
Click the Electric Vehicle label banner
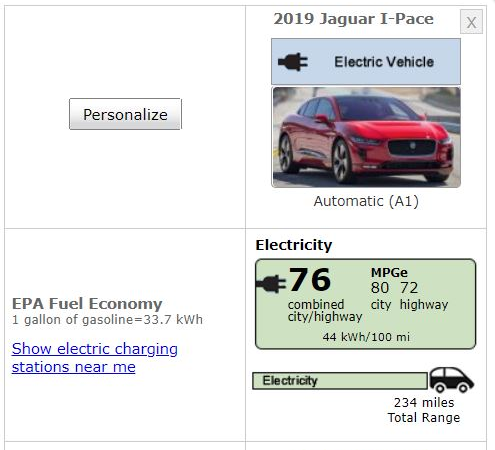[366, 61]
